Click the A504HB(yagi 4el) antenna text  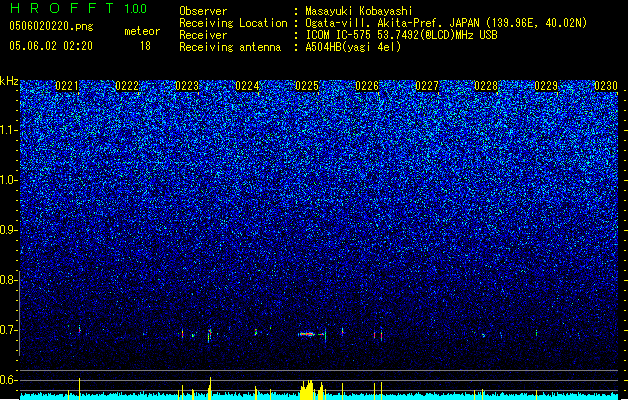353,47
